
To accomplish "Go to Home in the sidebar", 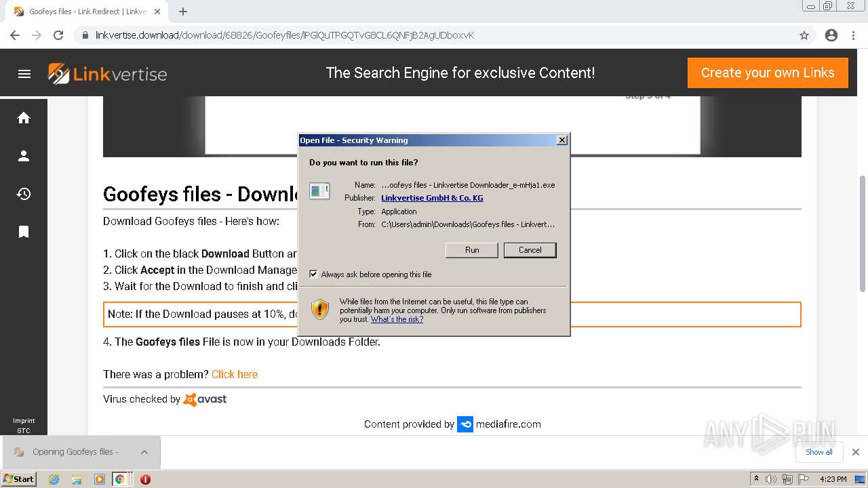I will pos(24,118).
